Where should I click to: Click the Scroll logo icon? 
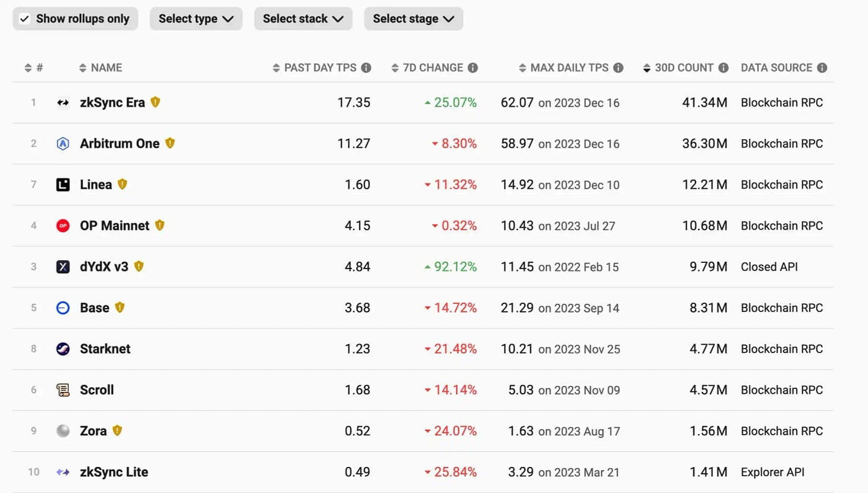(63, 390)
